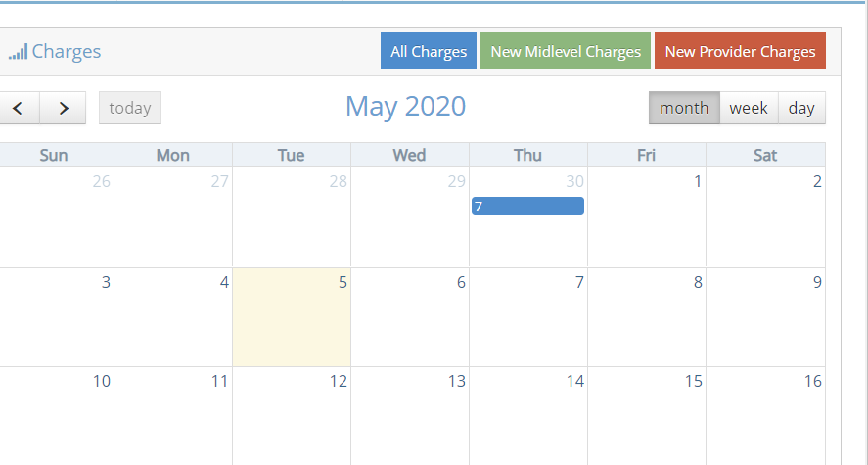Select day 13 on the calendar

410,416
